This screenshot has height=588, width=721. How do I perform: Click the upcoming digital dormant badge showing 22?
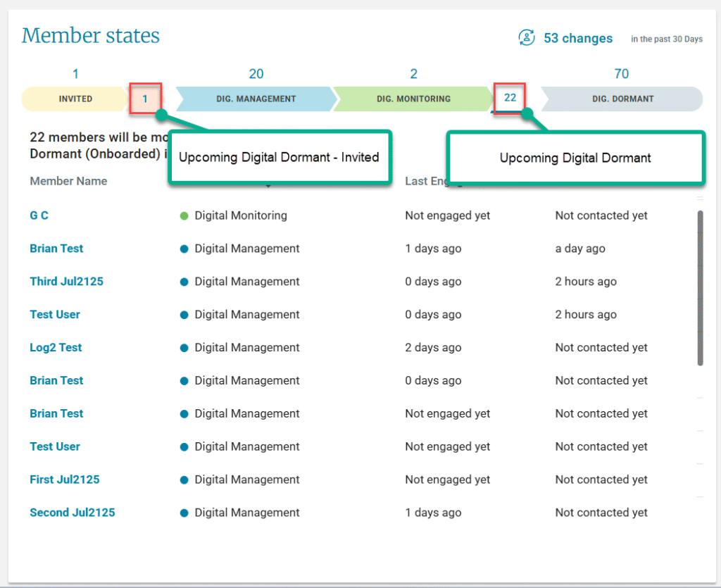[510, 98]
